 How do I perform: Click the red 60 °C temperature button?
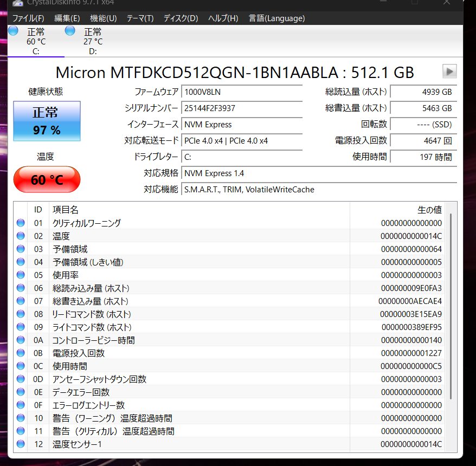pyautogui.click(x=47, y=179)
